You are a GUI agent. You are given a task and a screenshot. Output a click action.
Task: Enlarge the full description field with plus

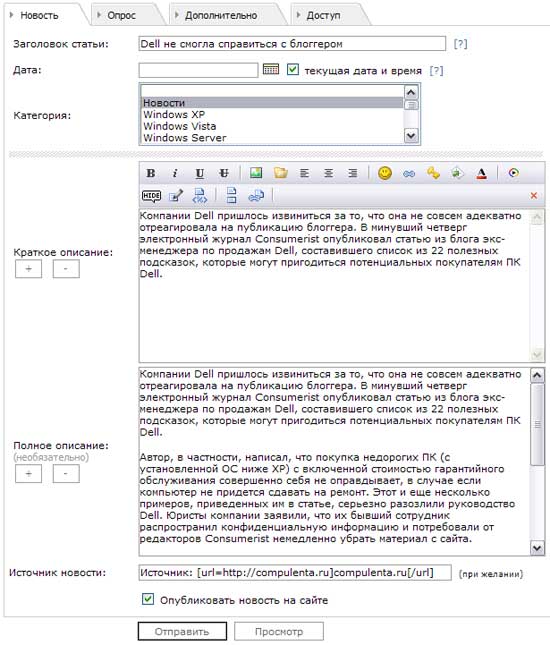tap(28, 473)
